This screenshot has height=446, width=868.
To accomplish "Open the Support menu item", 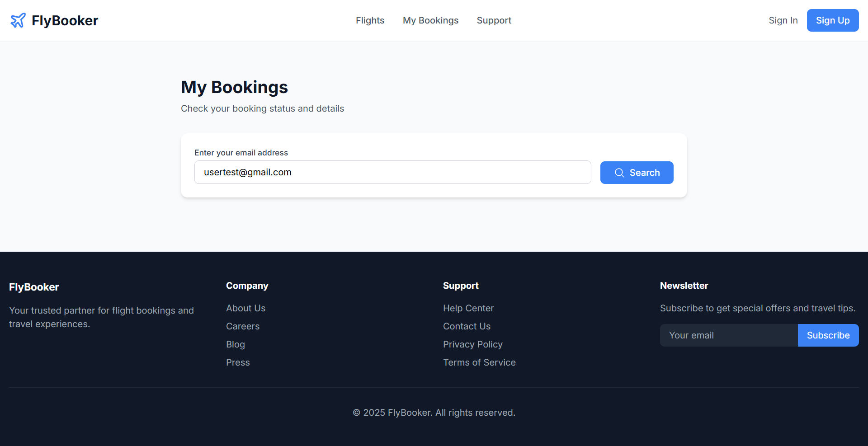I will (494, 20).
